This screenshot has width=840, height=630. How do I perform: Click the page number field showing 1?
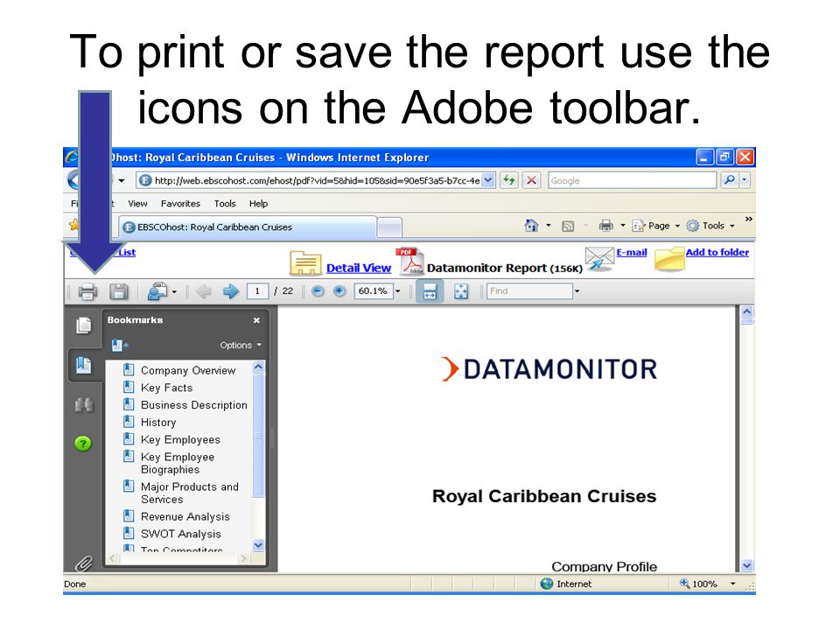coord(257,290)
